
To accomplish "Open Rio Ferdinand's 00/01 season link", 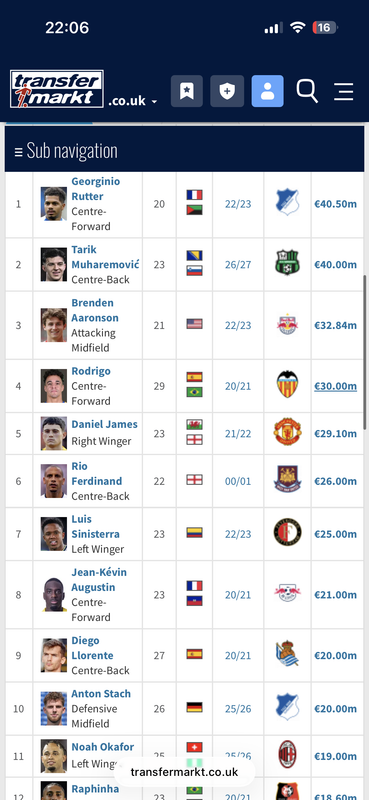I will (x=238, y=482).
